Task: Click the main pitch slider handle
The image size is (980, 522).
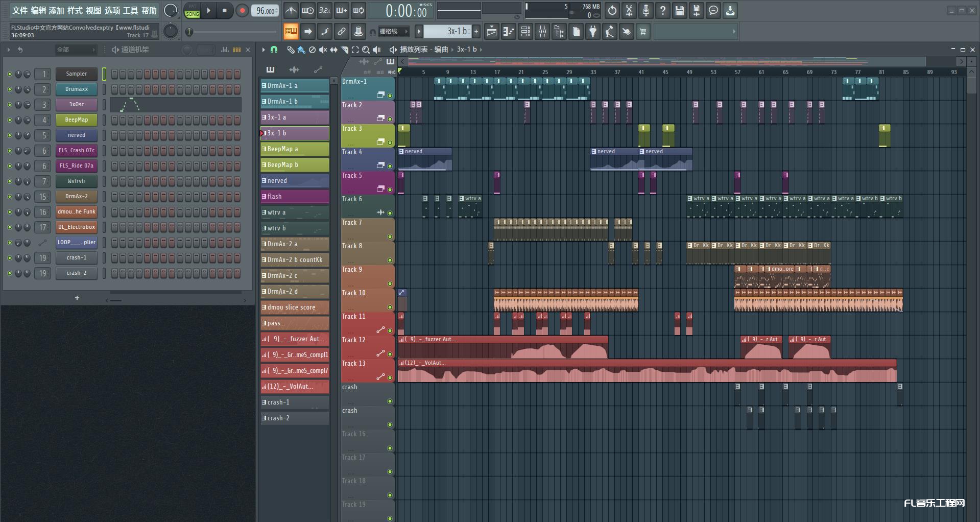Action: point(189,32)
